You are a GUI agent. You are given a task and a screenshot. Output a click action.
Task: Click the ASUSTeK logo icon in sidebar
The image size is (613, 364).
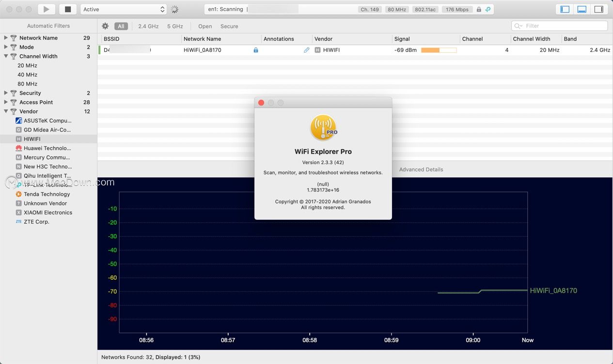(19, 121)
